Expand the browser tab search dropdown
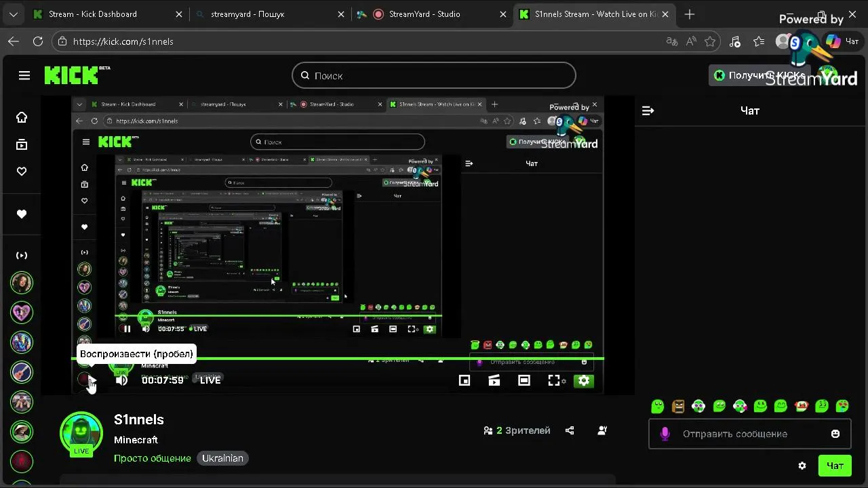The height and width of the screenshot is (488, 868). tap(14, 14)
